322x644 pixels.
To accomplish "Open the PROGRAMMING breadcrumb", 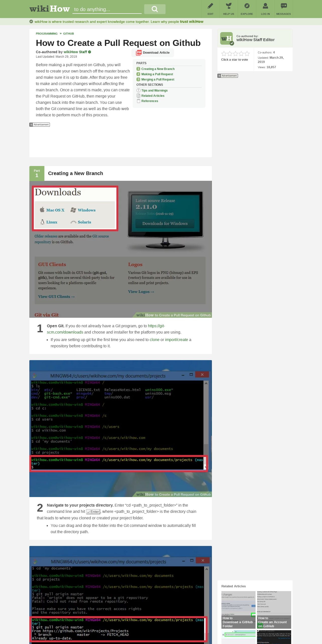I will (x=47, y=34).
